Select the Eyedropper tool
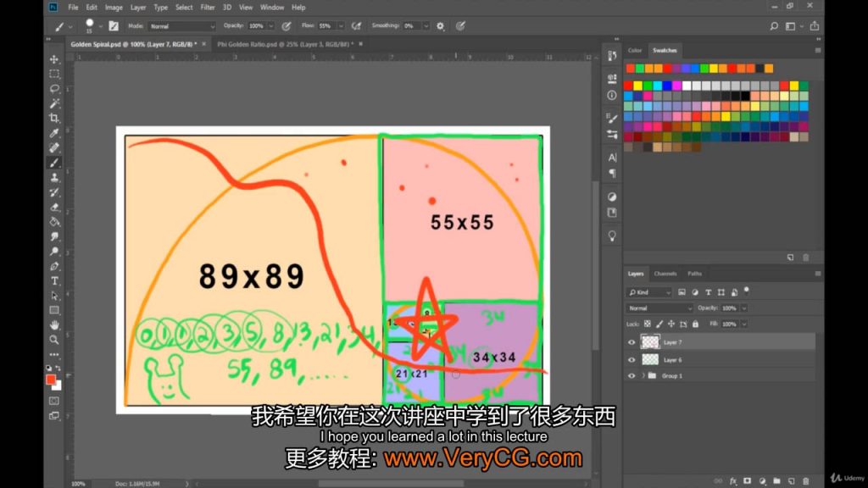 point(54,133)
